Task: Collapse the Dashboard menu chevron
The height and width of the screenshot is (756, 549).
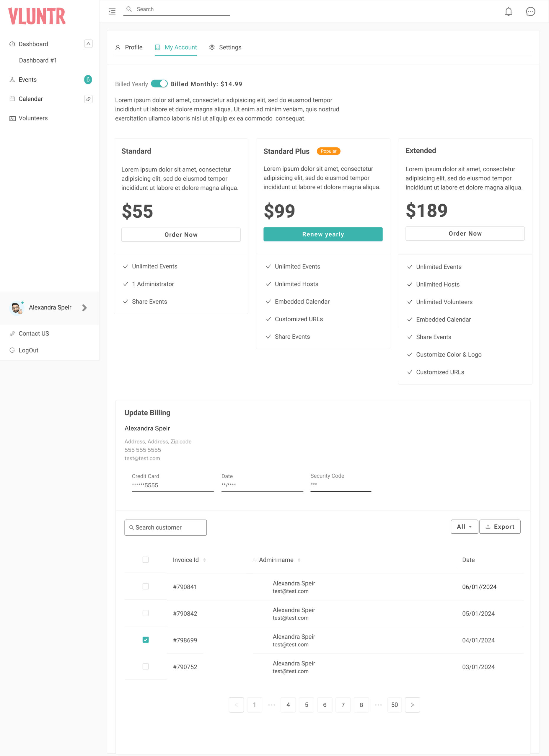Action: pos(88,44)
